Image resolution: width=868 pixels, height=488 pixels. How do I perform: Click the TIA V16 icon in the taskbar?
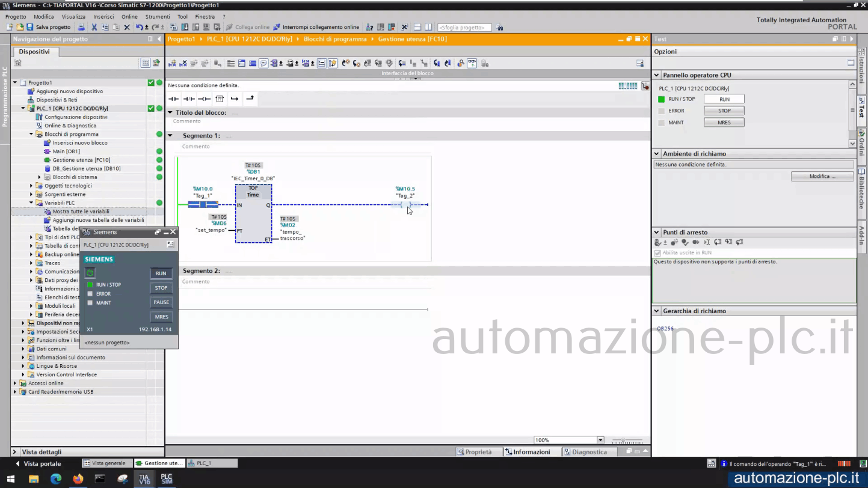[144, 479]
